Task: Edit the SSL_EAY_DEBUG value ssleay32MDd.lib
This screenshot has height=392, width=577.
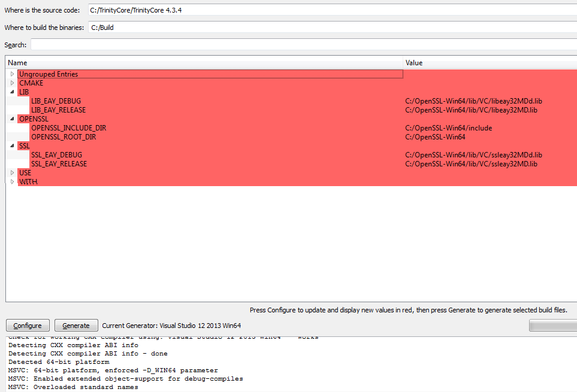Action: 473,155
